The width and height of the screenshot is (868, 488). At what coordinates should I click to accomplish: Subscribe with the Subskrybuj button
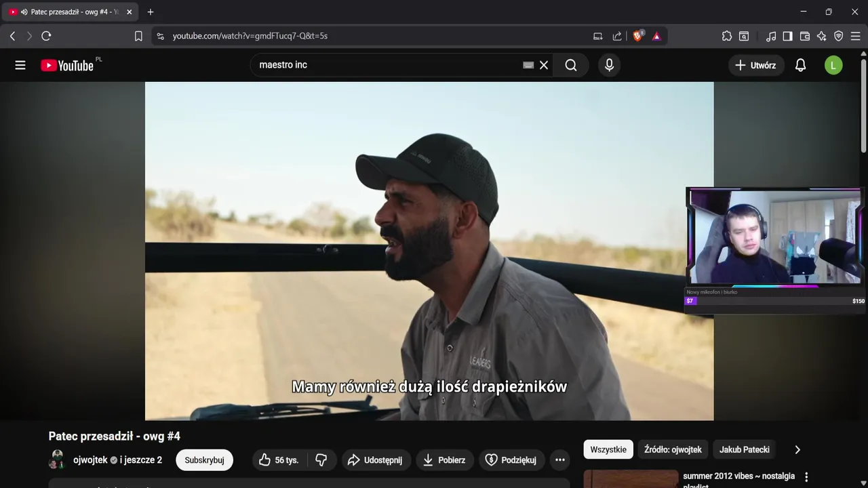pyautogui.click(x=204, y=460)
